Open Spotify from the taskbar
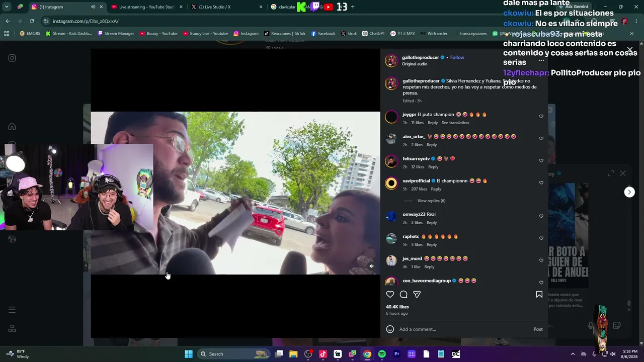The height and width of the screenshot is (362, 644). click(x=382, y=354)
